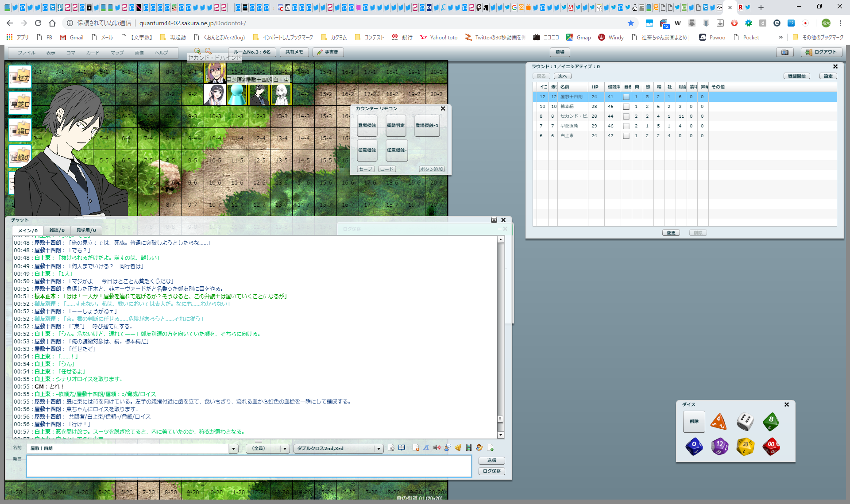Toggle checkbox in 白上束 initiative row
Screen dimensions: 850x504
626,136
